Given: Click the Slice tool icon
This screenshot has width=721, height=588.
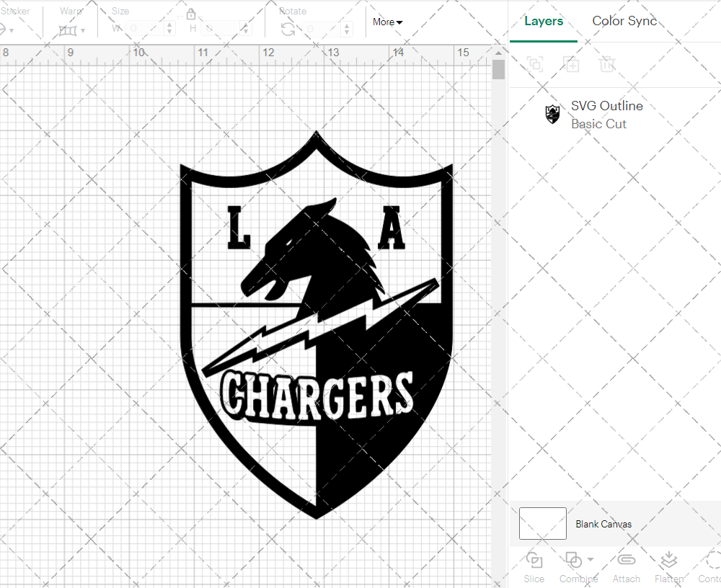Looking at the screenshot, I should click(534, 560).
